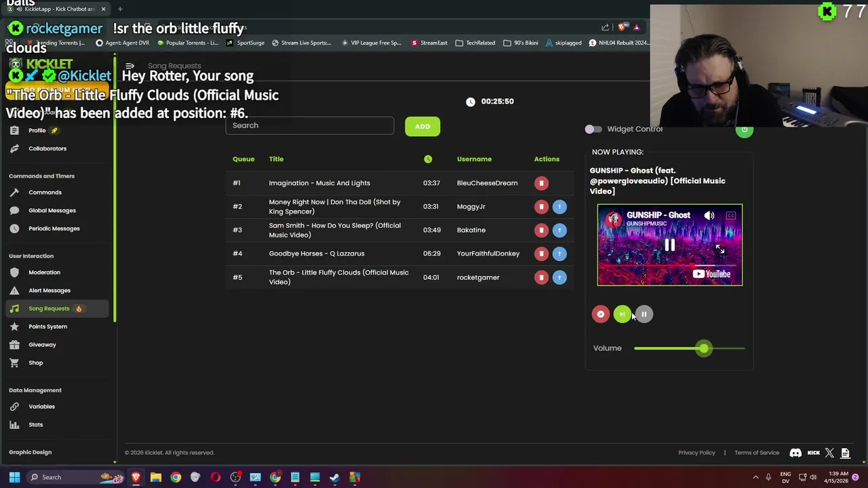Open Variables in the sidebar

click(41, 407)
